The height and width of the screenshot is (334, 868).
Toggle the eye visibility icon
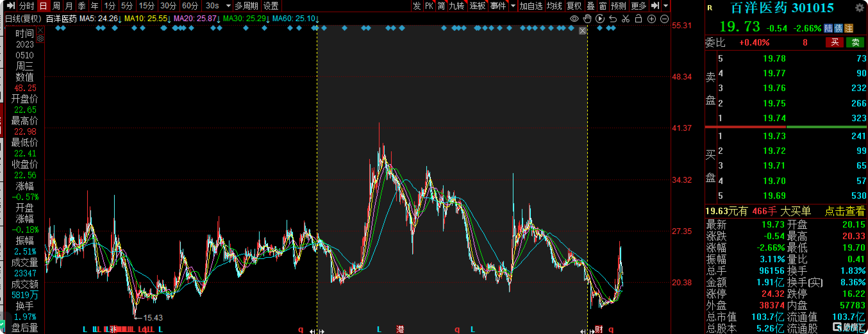tap(574, 19)
